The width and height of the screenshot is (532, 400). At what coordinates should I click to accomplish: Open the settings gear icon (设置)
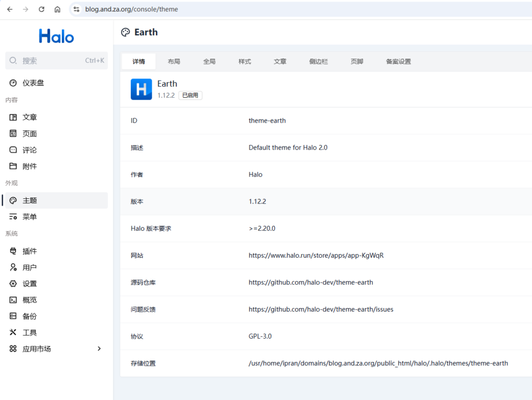13,284
